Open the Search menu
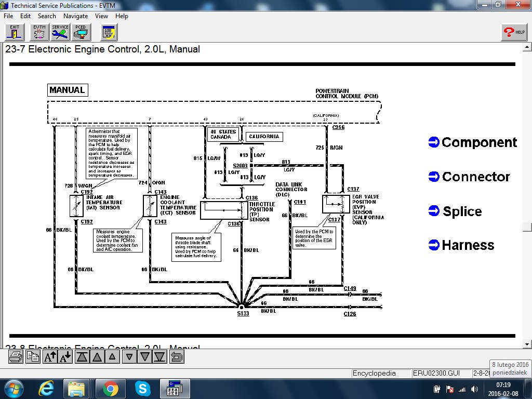 [x=47, y=16]
